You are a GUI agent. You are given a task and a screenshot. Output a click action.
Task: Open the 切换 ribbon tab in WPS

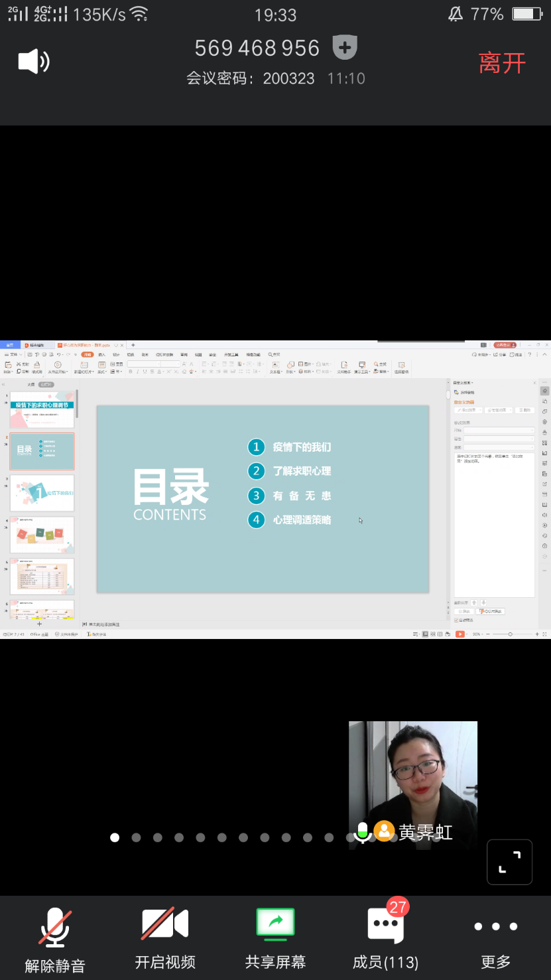(131, 355)
